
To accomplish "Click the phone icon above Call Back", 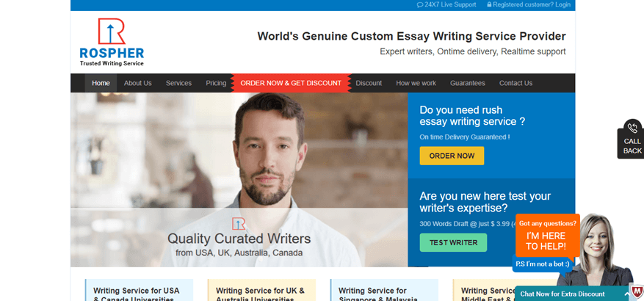I will tap(632, 128).
